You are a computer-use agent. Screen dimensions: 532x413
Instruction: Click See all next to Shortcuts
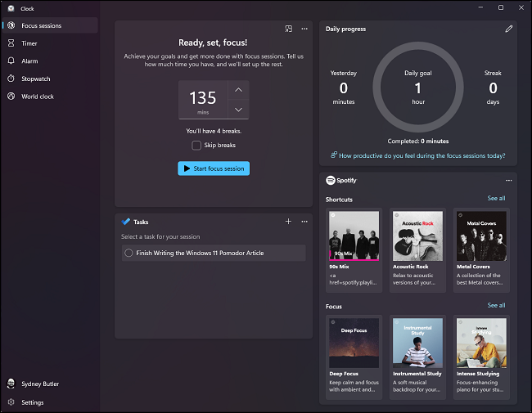click(x=496, y=199)
